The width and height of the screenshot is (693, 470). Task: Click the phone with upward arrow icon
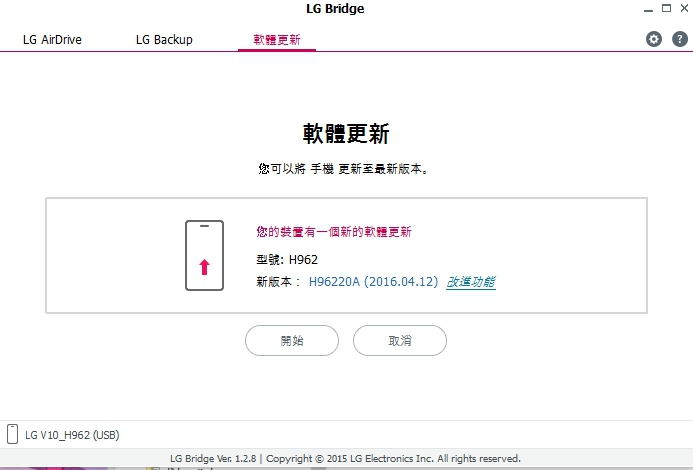point(204,255)
